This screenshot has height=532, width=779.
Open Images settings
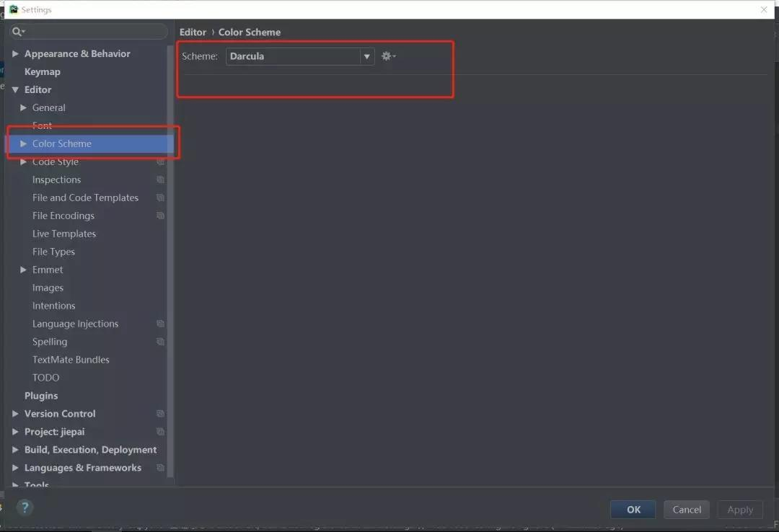[x=48, y=288]
